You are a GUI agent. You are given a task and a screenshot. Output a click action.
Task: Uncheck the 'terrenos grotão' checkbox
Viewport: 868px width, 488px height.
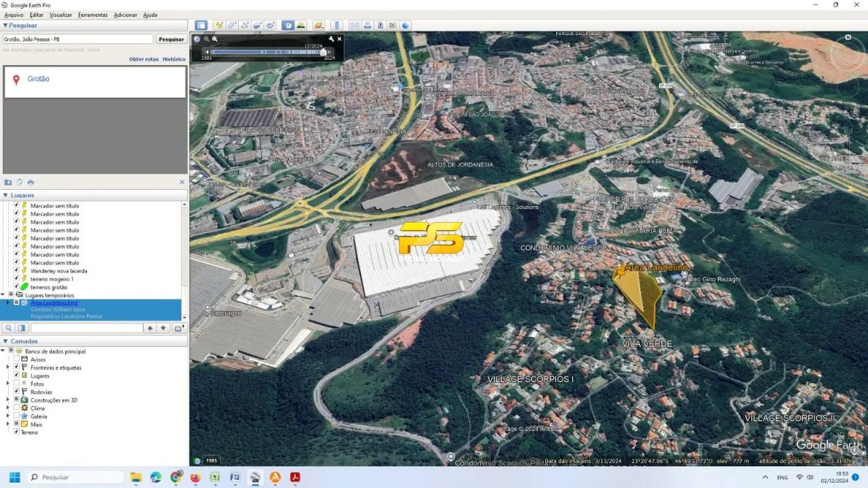(x=16, y=287)
